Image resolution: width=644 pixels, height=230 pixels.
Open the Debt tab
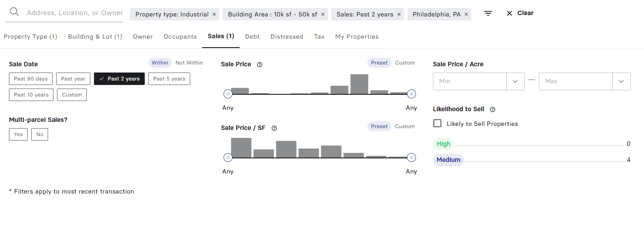click(252, 36)
